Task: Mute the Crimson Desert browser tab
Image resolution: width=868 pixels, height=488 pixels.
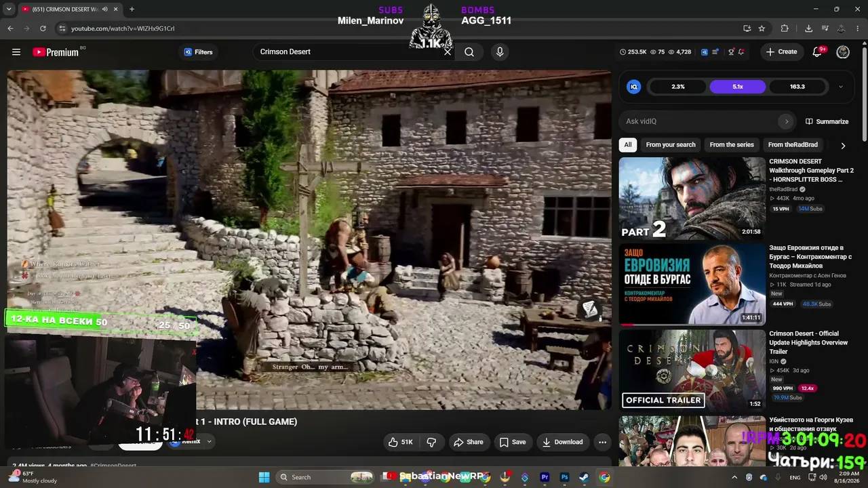Action: pos(104,9)
